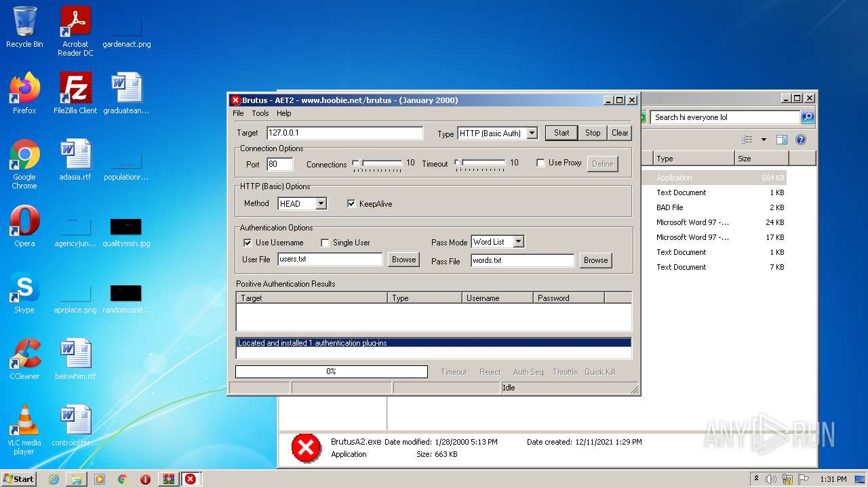Click the system tray volume icon

771,479
